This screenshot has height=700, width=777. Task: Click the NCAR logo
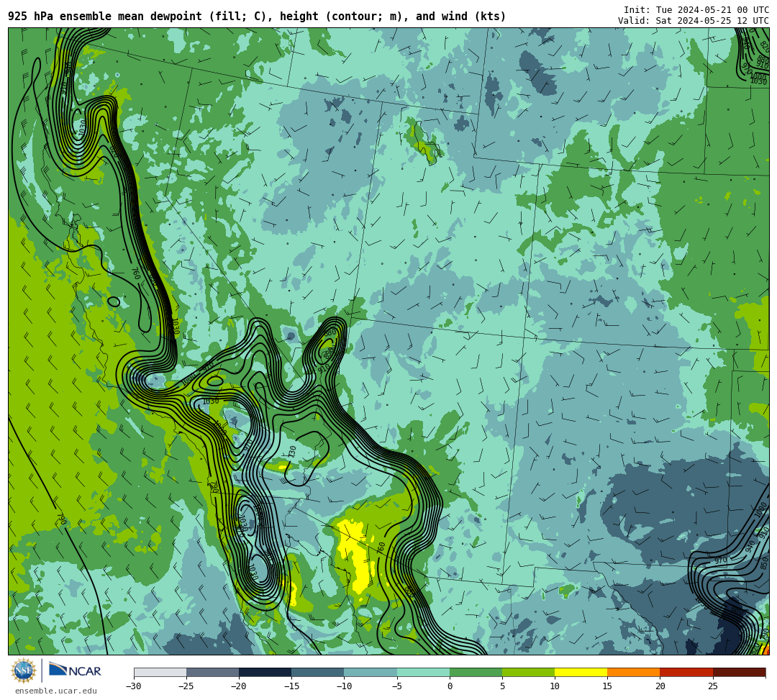(x=75, y=671)
